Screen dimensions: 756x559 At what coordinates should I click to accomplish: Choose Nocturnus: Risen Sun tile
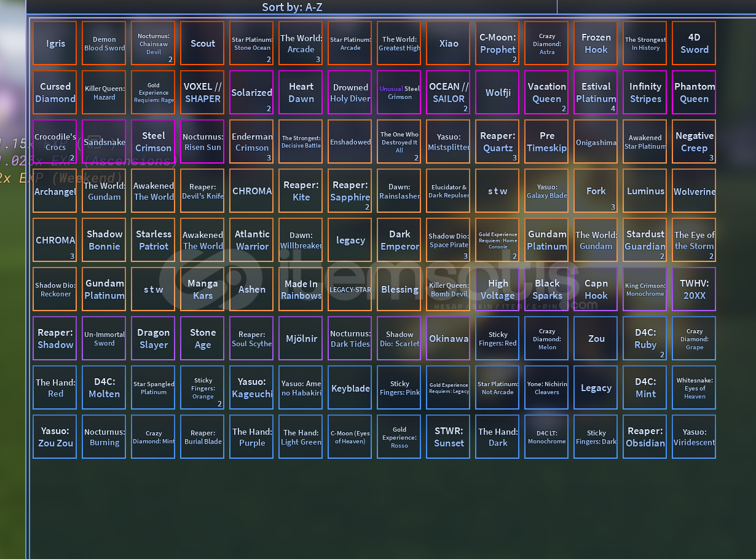pyautogui.click(x=203, y=142)
